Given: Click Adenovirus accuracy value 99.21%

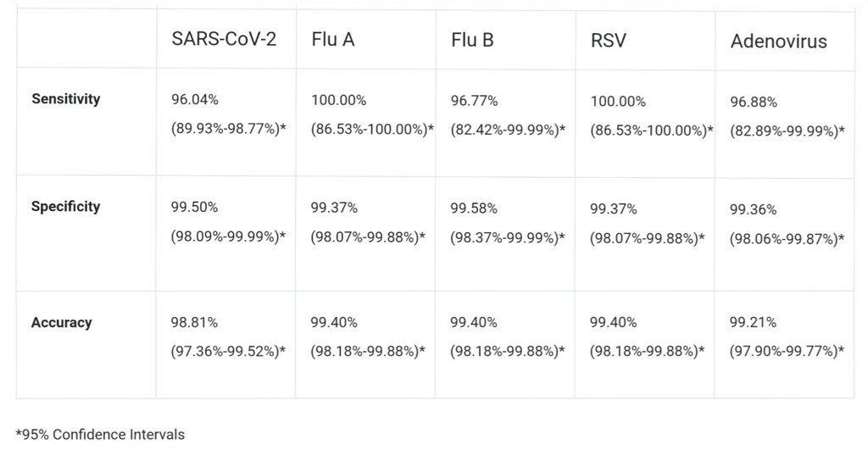Looking at the screenshot, I should (754, 323).
